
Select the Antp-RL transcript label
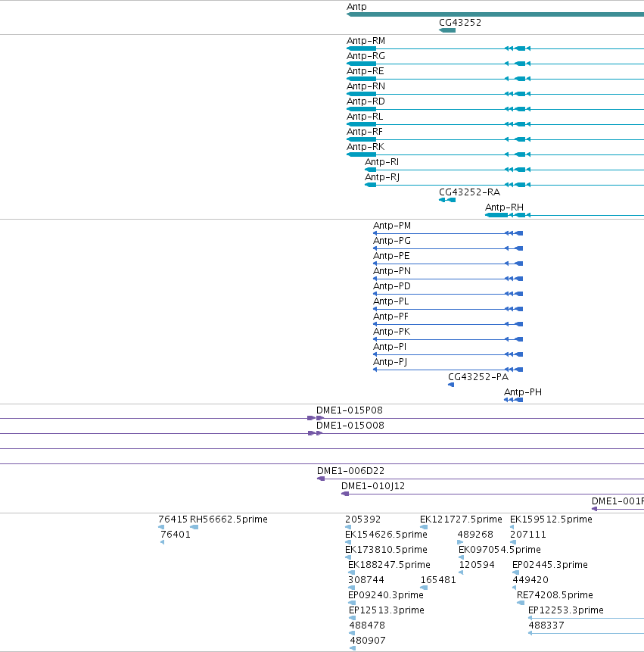click(365, 117)
